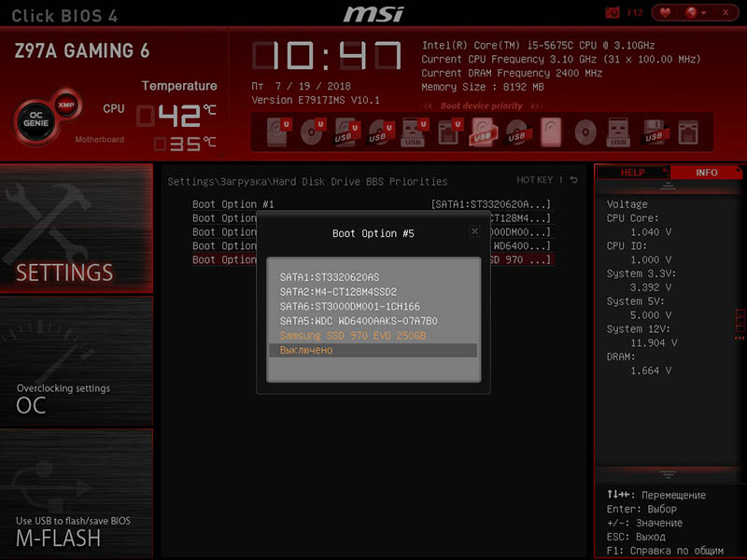
Task: Click the Motherboard temperature 35°C readout
Action: 186,144
